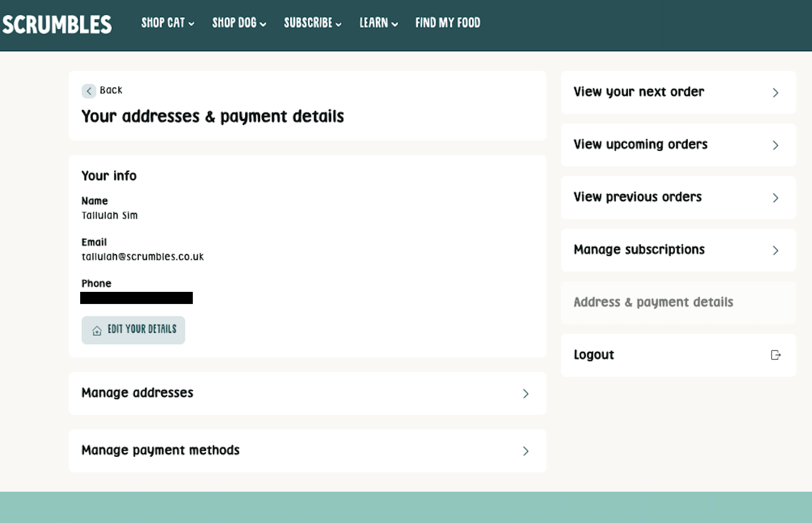Screen dimensions: 812x523
Task: Open Manage addresses section
Action: pos(307,393)
